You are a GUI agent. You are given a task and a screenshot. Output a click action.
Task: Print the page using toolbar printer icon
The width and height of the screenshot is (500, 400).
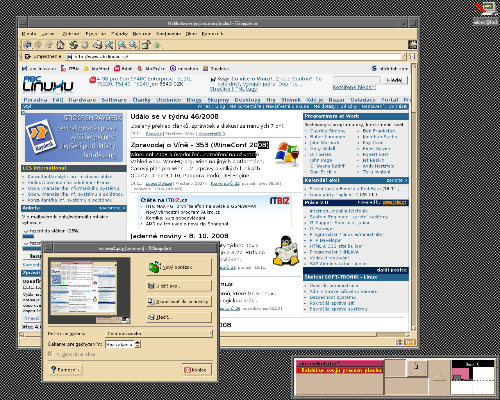pyautogui.click(x=97, y=45)
